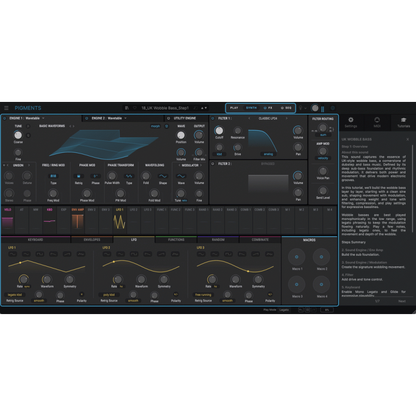Go to next Filter 1 type arrow
Image resolution: width=416 pixels, height=416 pixels.
pos(286,118)
